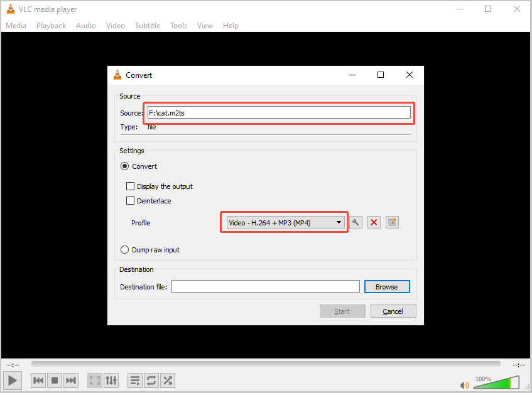Toggle random shuffle icon
Screen dimensions: 532x393
[x=168, y=380]
